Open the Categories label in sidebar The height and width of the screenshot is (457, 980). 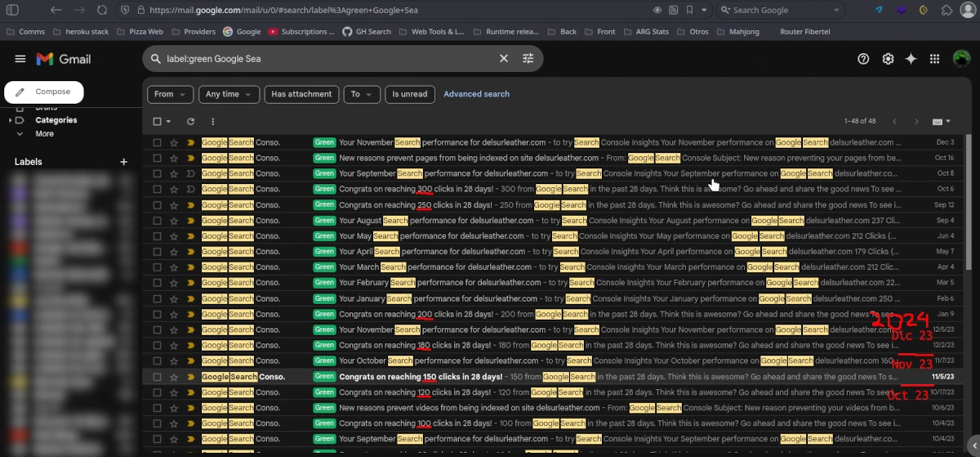[x=56, y=120]
